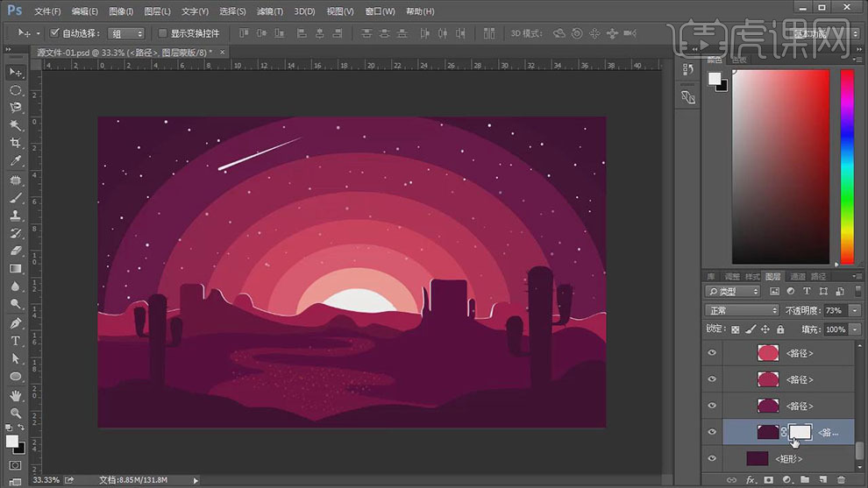Click the rainbow hue slider strip
Viewport: 868px width, 488px height.
(847, 166)
